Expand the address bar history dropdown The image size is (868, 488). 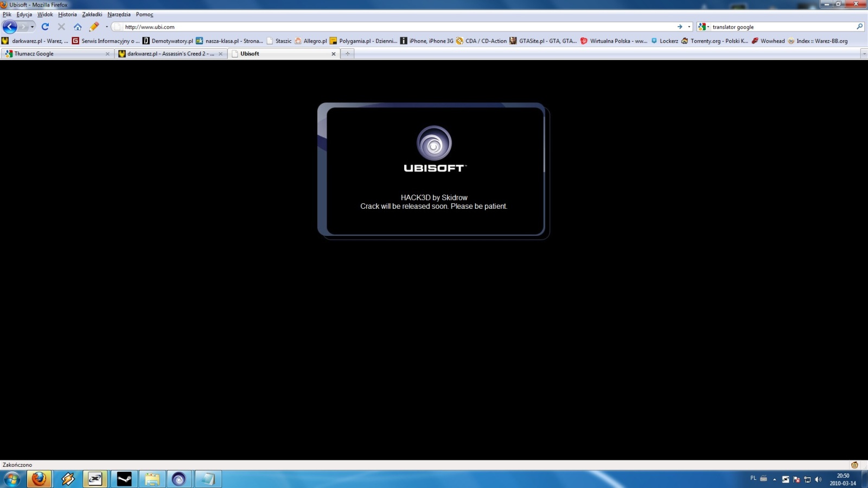coord(689,27)
